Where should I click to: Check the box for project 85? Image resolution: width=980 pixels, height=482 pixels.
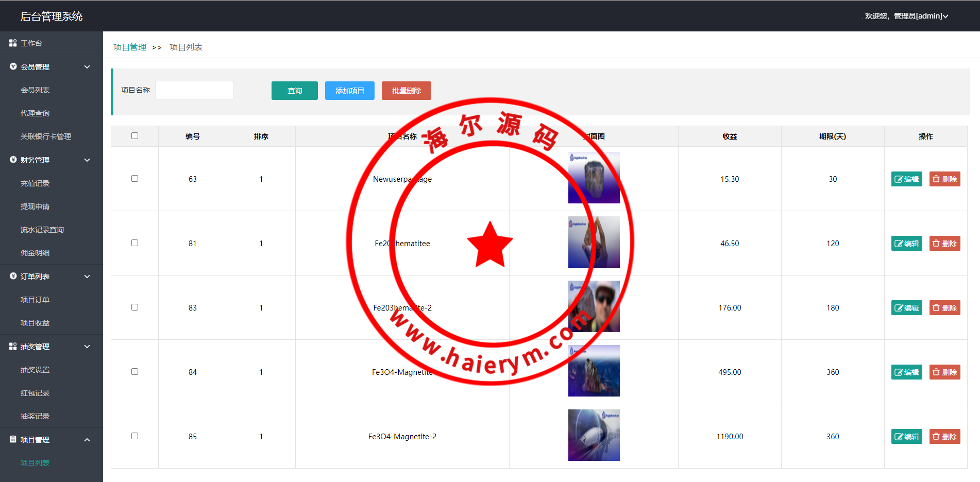(x=134, y=436)
